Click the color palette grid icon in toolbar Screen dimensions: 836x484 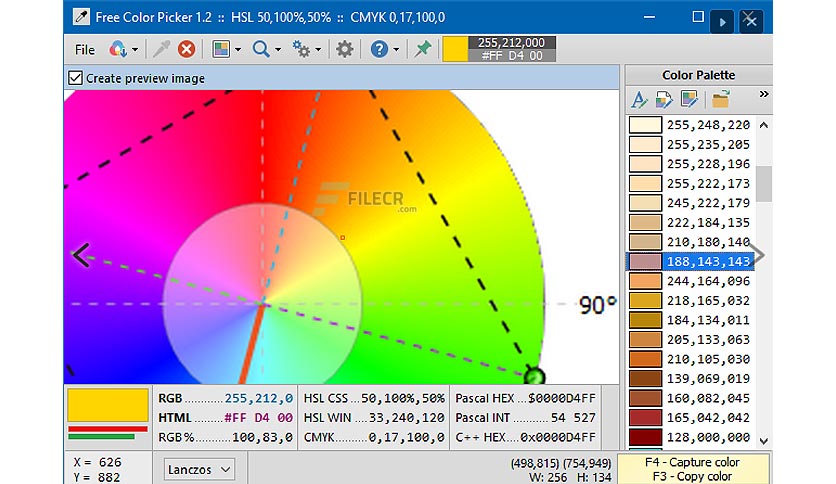tap(221, 50)
